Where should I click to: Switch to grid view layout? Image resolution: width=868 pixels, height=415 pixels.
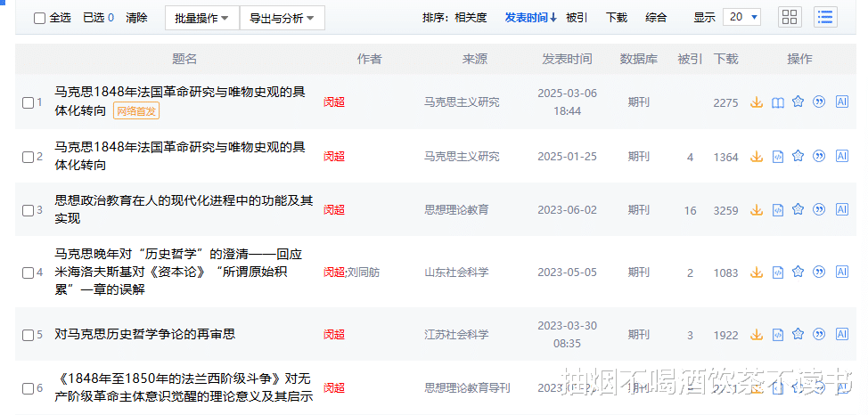tap(790, 17)
